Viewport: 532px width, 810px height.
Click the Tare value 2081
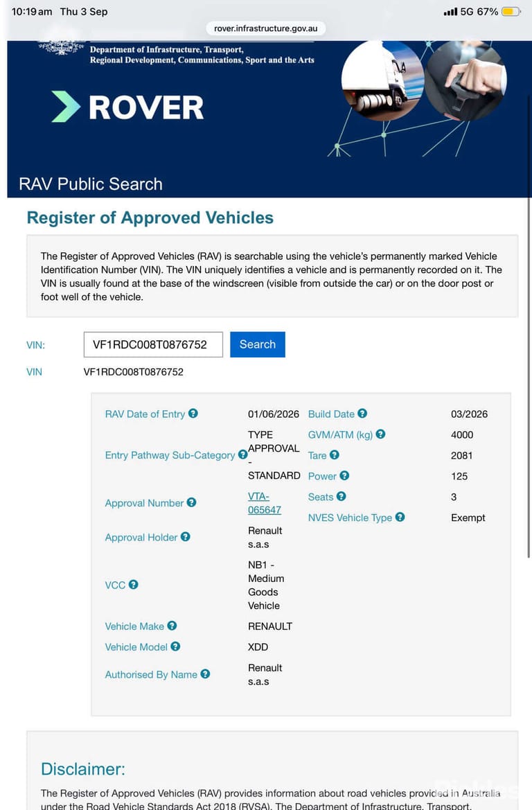[461, 455]
